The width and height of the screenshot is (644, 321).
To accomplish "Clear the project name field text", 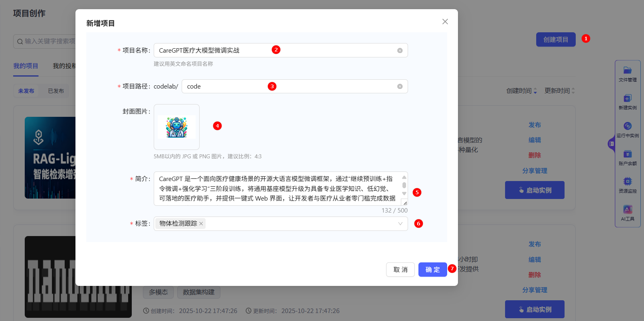I will [400, 51].
